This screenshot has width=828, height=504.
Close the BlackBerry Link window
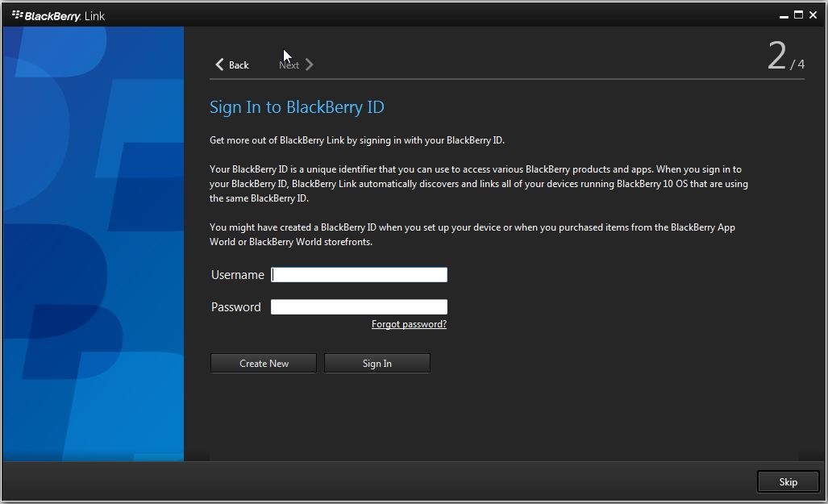tap(813, 15)
